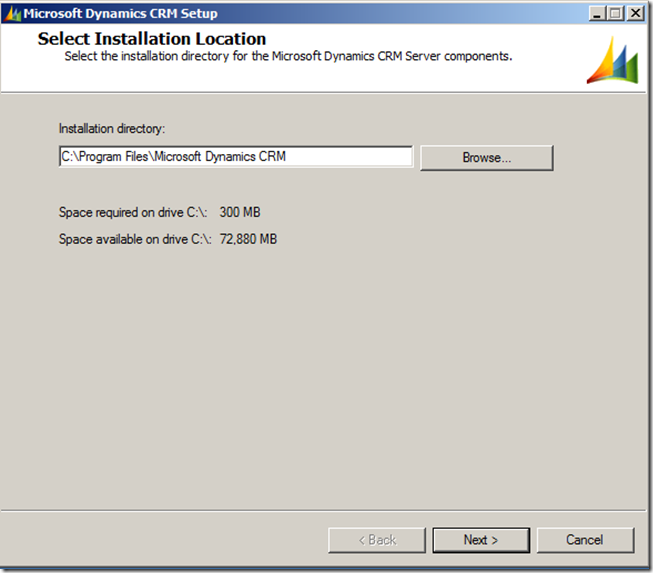Minimize the setup window
The image size is (653, 573).
597,14
